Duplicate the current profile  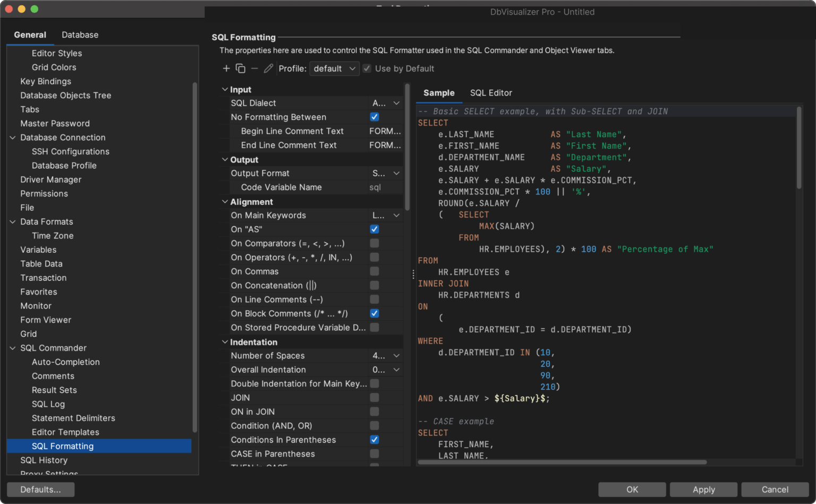tap(240, 69)
